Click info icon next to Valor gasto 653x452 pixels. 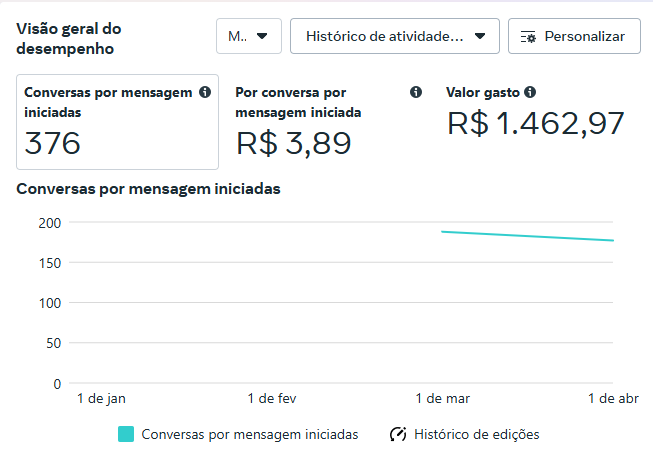[x=530, y=92]
